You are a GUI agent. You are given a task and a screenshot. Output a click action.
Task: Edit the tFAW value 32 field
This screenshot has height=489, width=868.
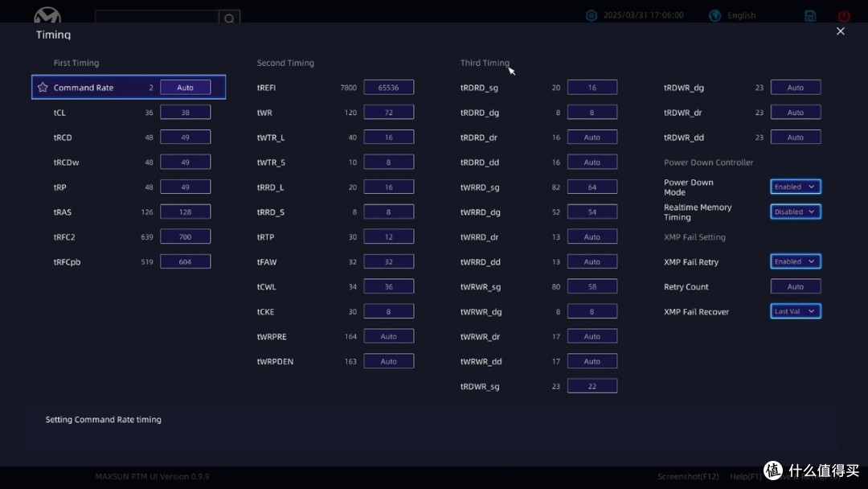[389, 262]
